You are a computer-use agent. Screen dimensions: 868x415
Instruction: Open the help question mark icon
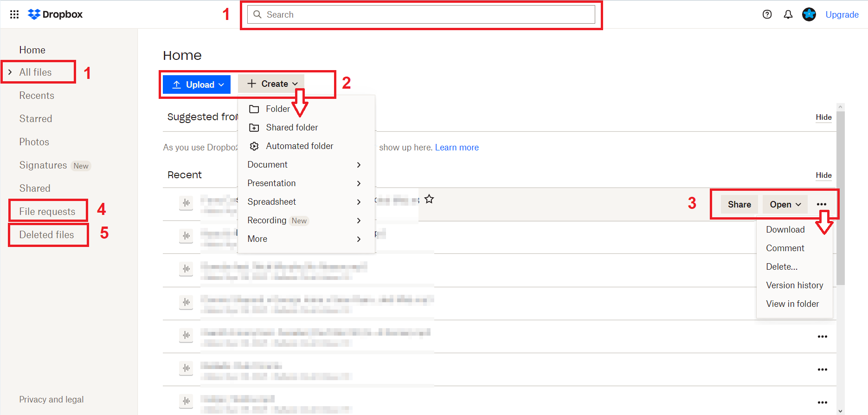(x=767, y=14)
